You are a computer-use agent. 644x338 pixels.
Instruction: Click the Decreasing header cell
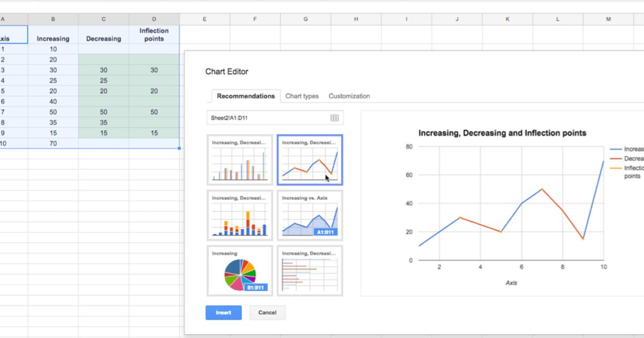pyautogui.click(x=104, y=34)
